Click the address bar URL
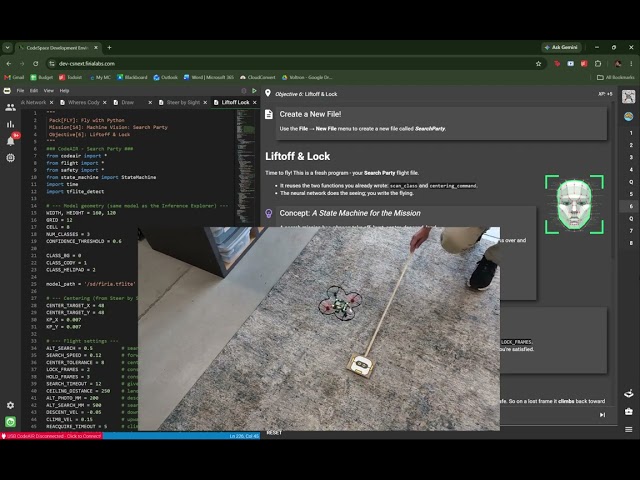Viewport: 640px width, 480px height. coord(87,64)
